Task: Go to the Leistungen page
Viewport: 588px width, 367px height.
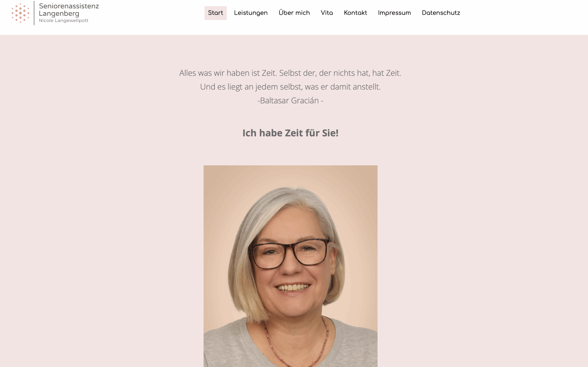Action: click(x=251, y=13)
